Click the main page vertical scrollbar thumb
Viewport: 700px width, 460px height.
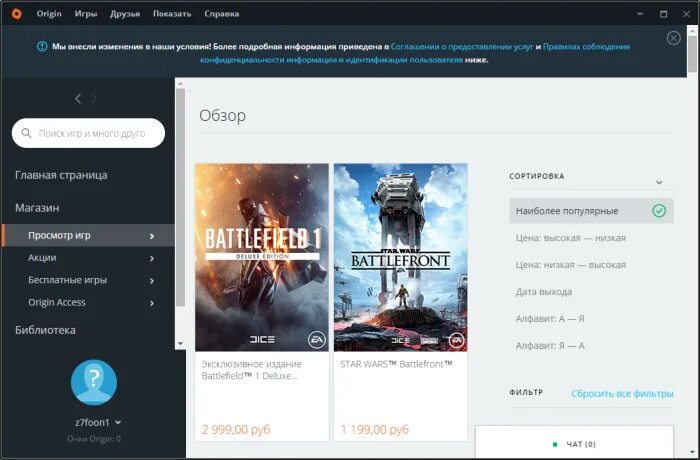click(x=692, y=54)
